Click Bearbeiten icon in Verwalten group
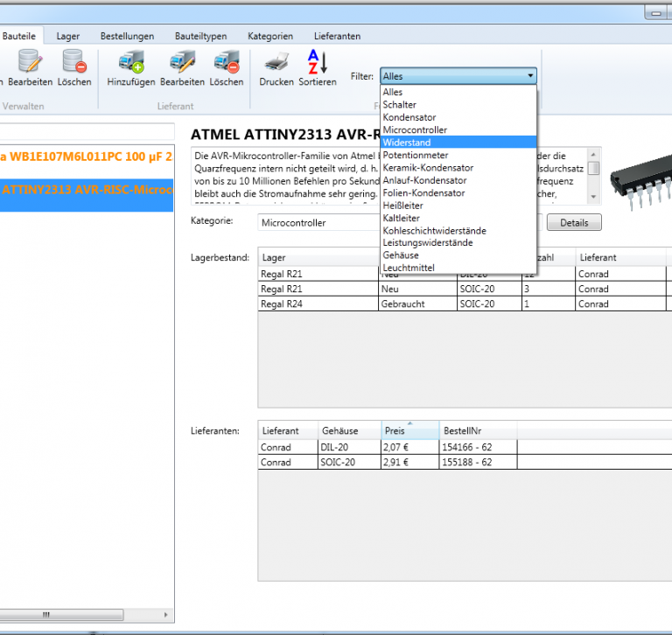Image resolution: width=672 pixels, height=635 pixels. click(31, 62)
